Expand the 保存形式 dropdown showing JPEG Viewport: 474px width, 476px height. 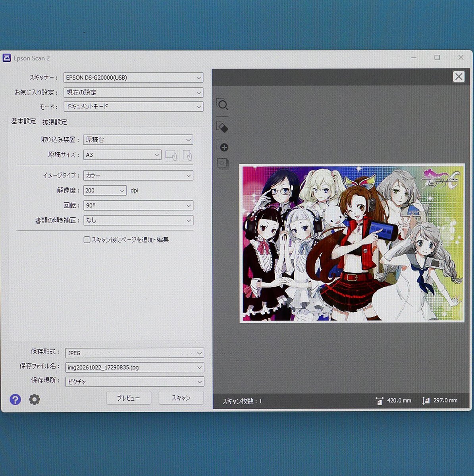135,353
